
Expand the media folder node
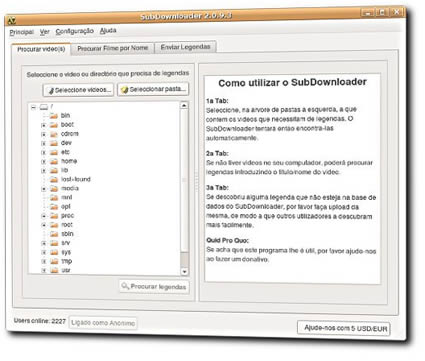point(43,189)
